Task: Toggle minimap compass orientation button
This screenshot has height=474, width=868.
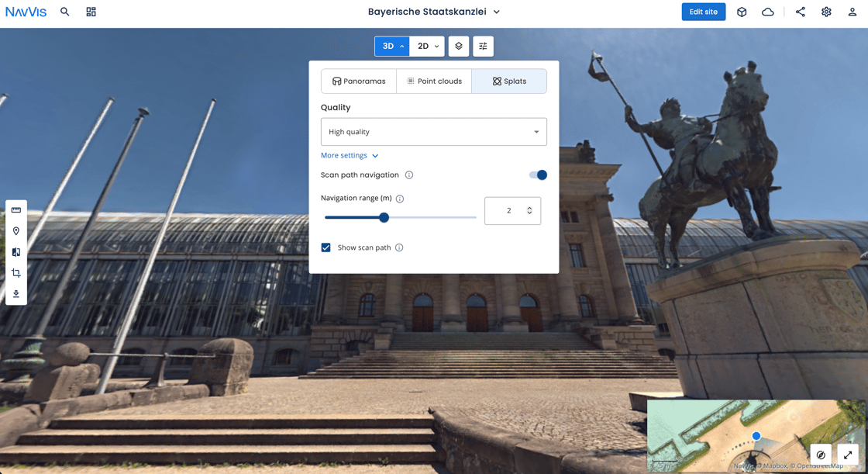Action: 821,455
